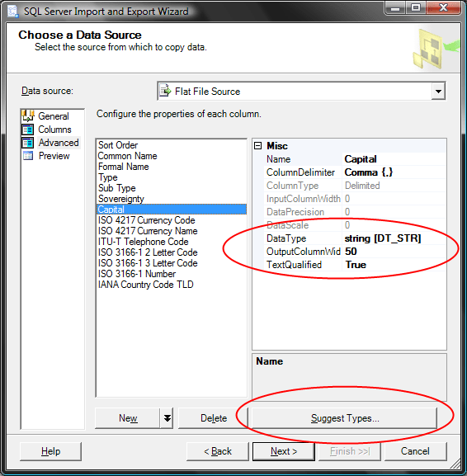Click the TextQualified property label
This screenshot has height=476, width=467.
click(294, 265)
